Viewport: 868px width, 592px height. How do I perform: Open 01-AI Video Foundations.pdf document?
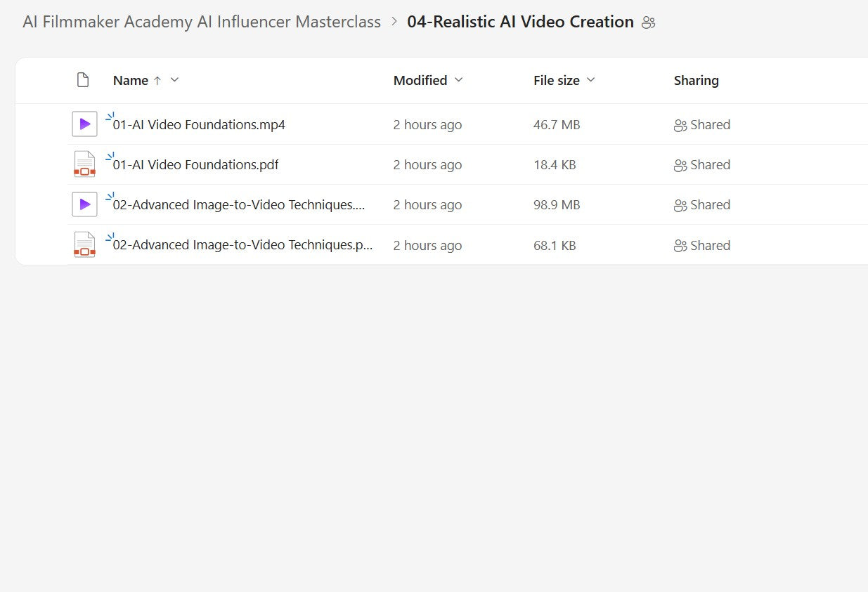[x=195, y=165]
